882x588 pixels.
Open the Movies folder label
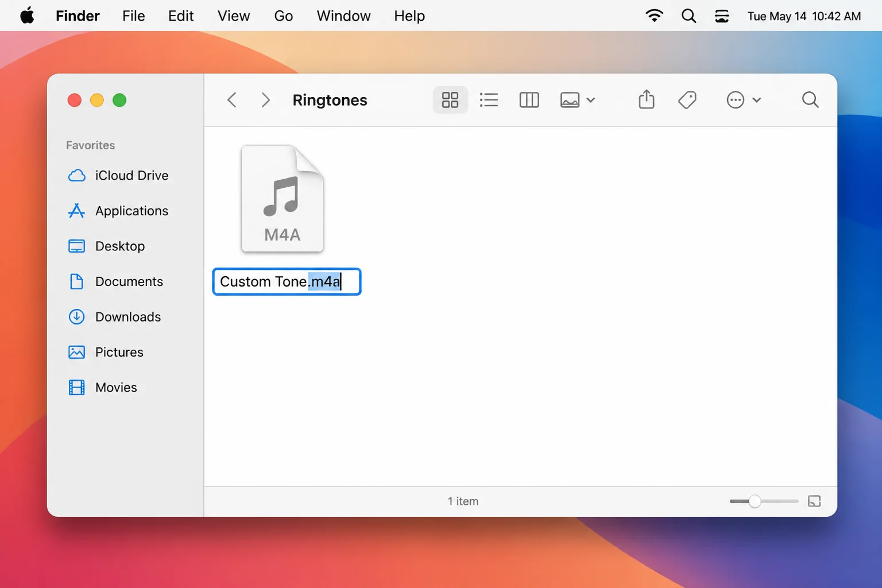tap(116, 388)
